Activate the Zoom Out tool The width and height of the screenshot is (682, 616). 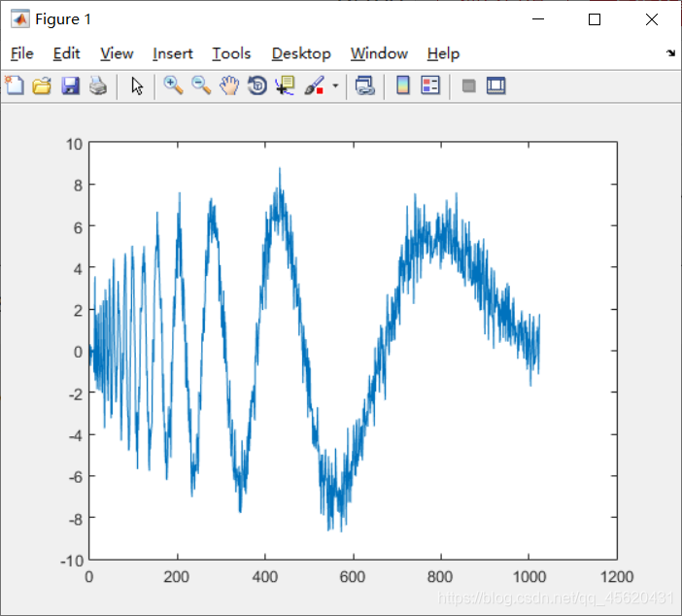201,86
